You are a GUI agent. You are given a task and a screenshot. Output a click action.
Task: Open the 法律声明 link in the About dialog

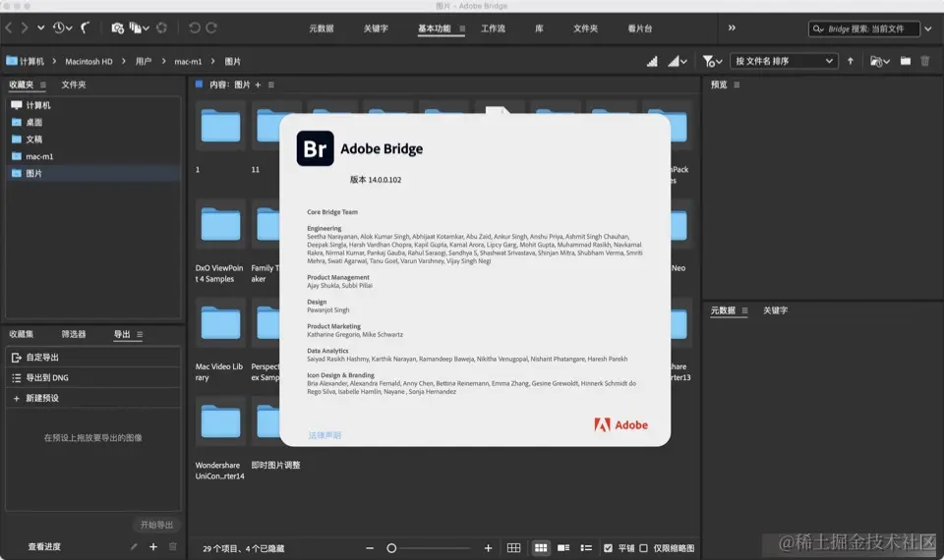tap(324, 435)
